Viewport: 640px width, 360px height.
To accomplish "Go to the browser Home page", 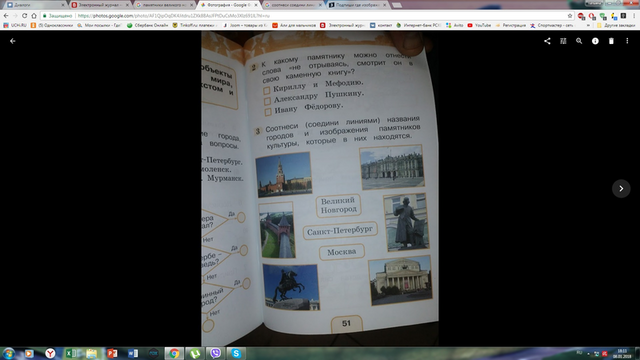I will click(x=34, y=16).
